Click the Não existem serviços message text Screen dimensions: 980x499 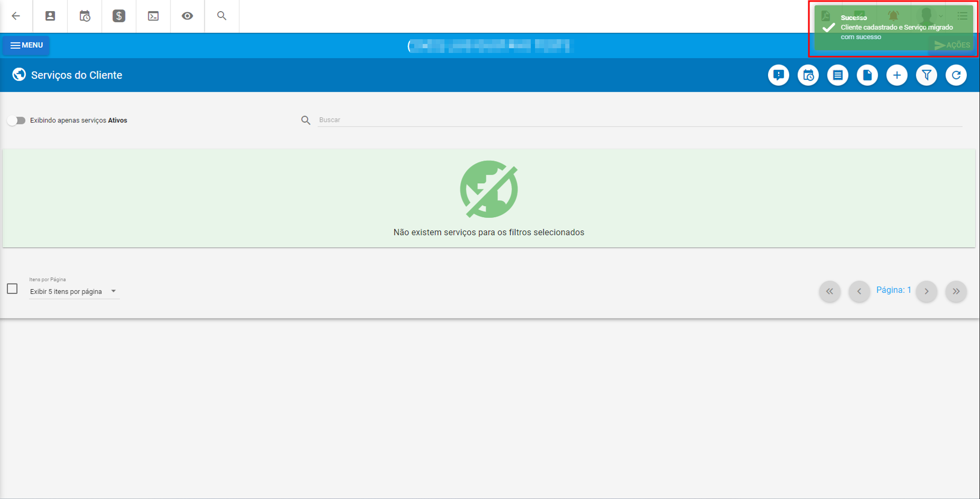[x=489, y=233]
